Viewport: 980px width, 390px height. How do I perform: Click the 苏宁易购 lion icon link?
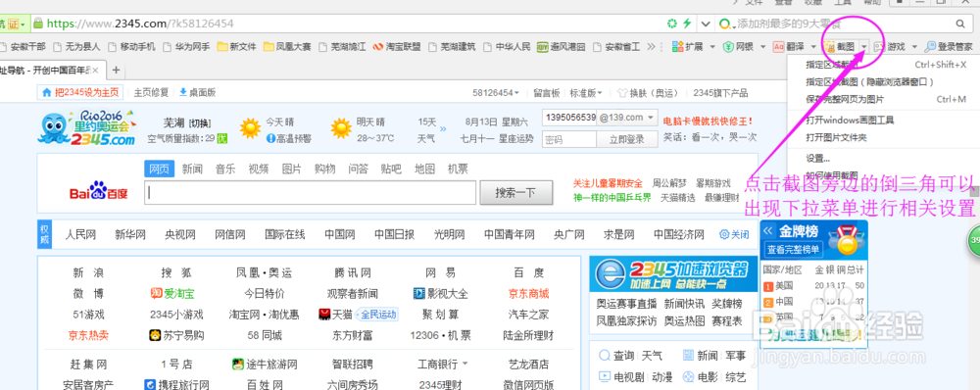pyautogui.click(x=176, y=335)
